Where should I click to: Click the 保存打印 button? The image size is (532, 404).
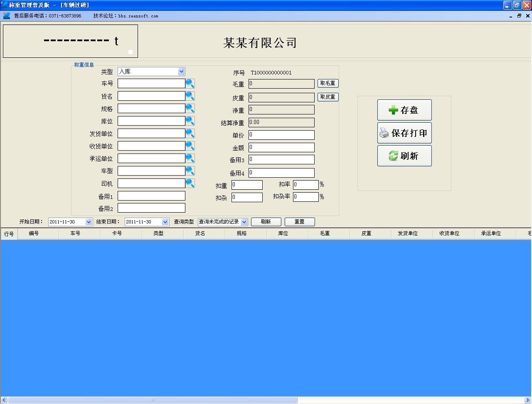(404, 133)
